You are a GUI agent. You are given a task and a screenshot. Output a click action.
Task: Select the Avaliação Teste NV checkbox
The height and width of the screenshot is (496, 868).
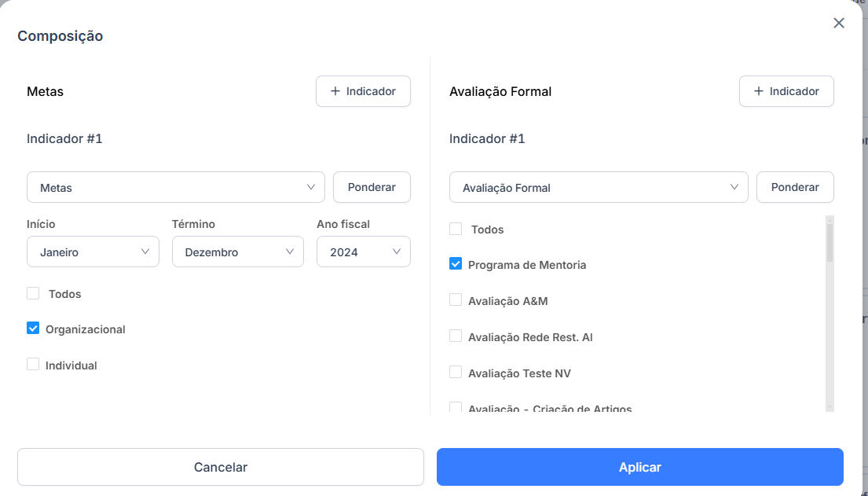[456, 373]
